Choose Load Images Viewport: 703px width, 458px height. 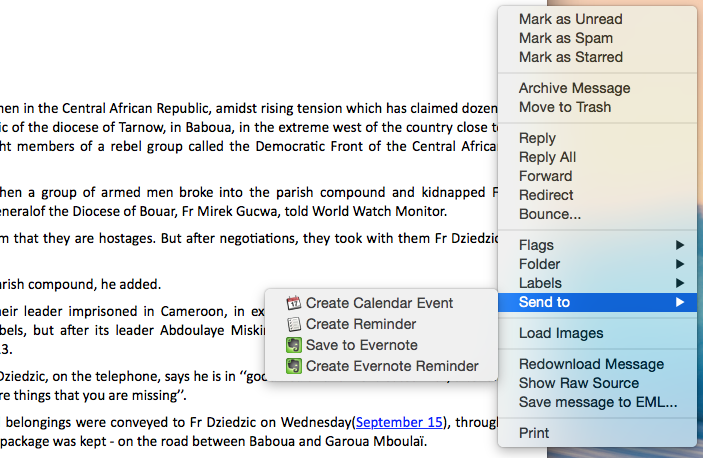(597, 333)
